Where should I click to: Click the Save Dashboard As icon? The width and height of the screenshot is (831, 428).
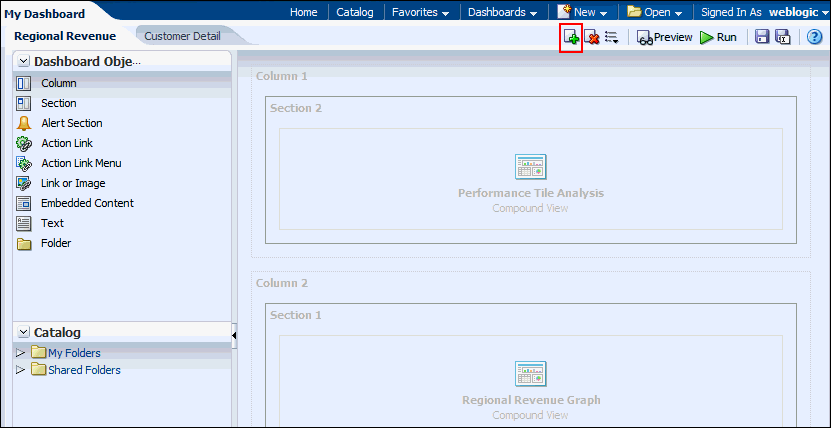coord(782,37)
